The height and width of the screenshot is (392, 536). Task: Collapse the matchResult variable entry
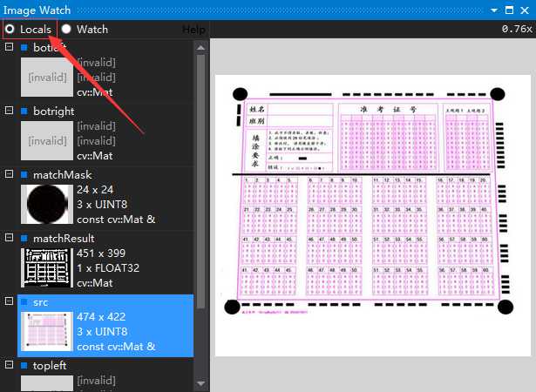9,238
